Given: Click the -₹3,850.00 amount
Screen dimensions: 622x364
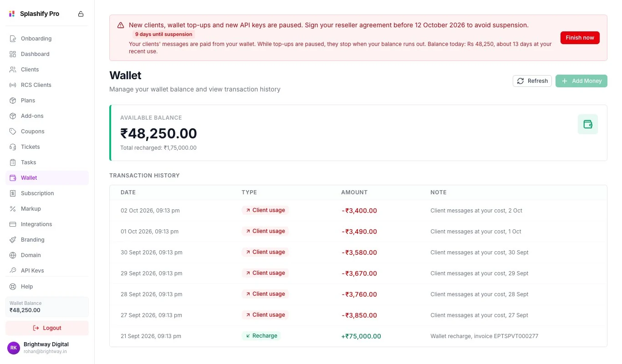Looking at the screenshot, I should pos(359,315).
